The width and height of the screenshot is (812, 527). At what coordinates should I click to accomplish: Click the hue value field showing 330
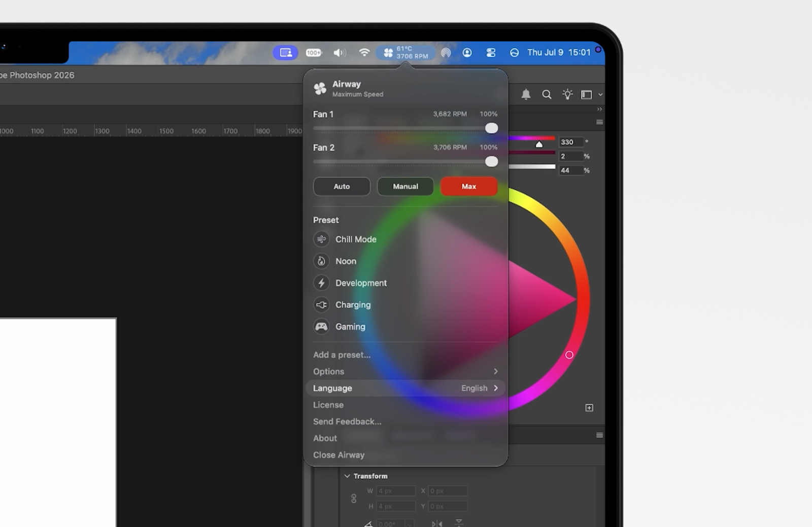tap(571, 143)
